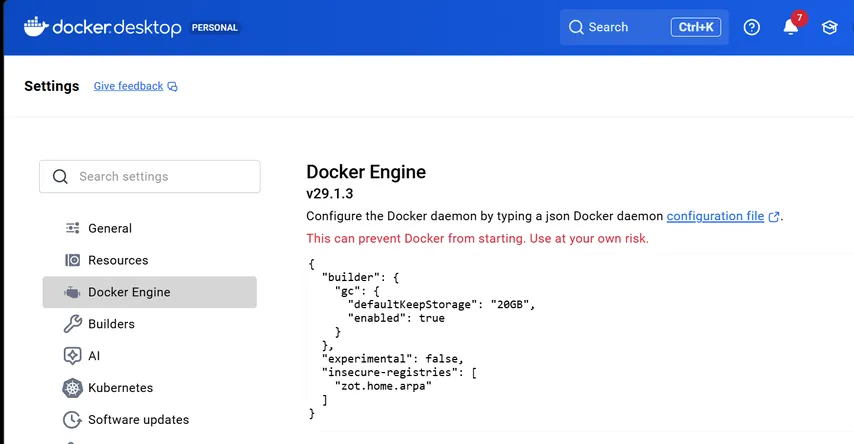This screenshot has width=854, height=444.
Task: Open the help question mark icon
Action: click(x=752, y=27)
